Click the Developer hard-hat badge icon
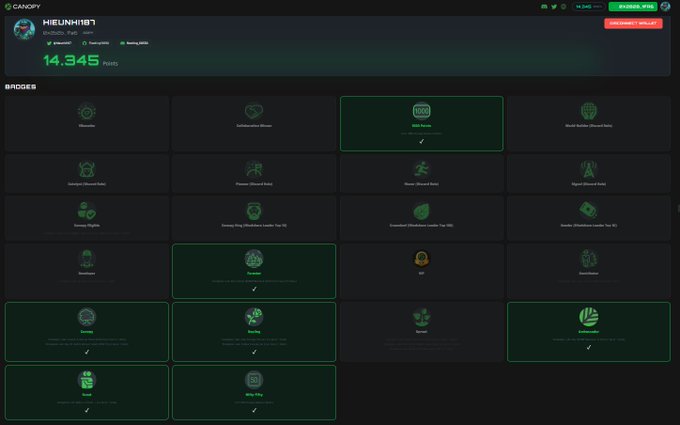The width and height of the screenshot is (680, 425). [87, 259]
